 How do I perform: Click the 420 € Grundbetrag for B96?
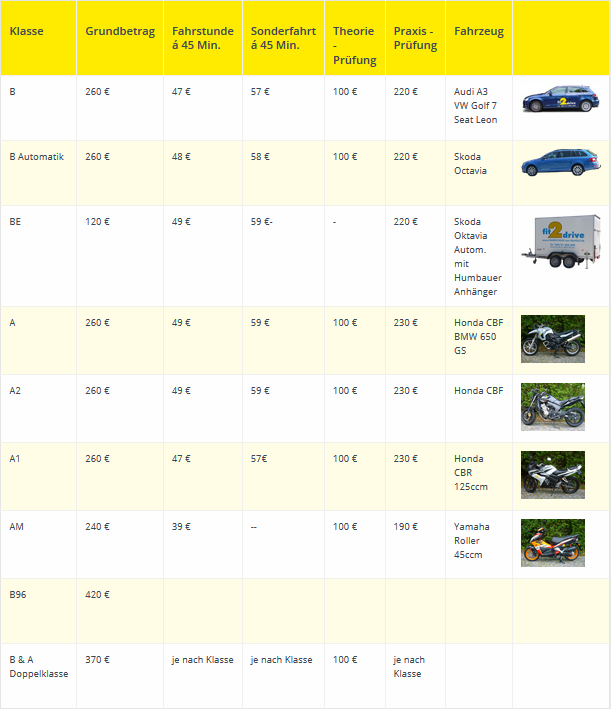click(x=98, y=594)
